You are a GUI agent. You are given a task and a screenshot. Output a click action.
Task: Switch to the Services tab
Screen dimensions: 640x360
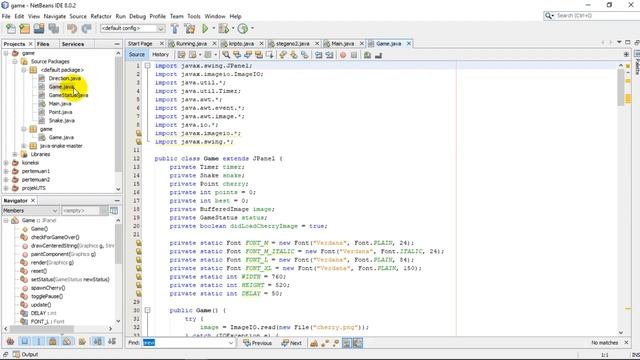coord(73,44)
